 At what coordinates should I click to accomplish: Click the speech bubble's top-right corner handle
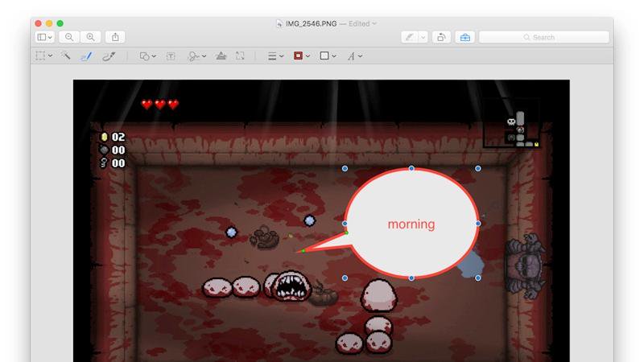(x=477, y=168)
